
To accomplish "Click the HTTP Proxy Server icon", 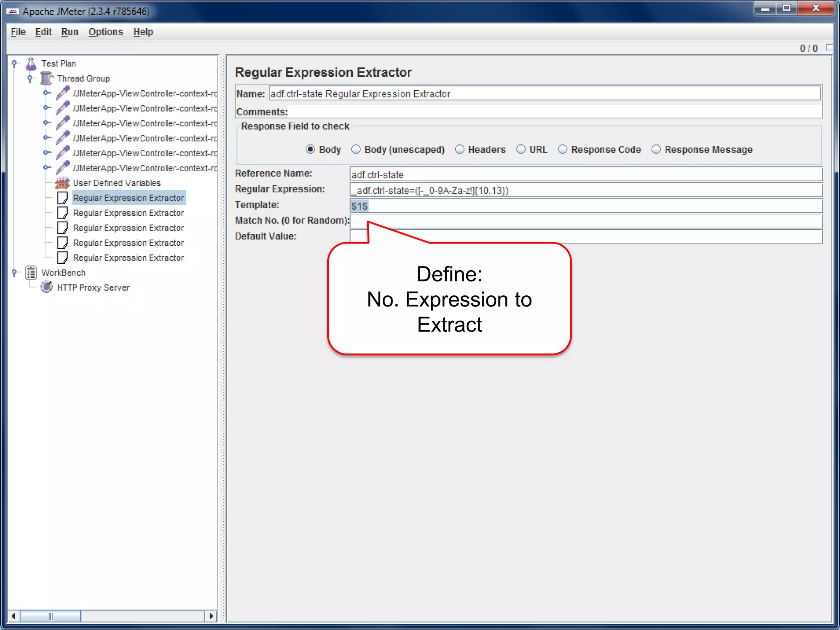I will 47,287.
